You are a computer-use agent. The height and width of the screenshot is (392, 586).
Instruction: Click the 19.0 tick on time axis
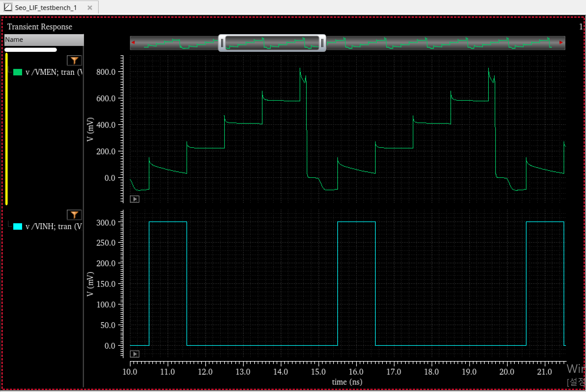pos(469,372)
